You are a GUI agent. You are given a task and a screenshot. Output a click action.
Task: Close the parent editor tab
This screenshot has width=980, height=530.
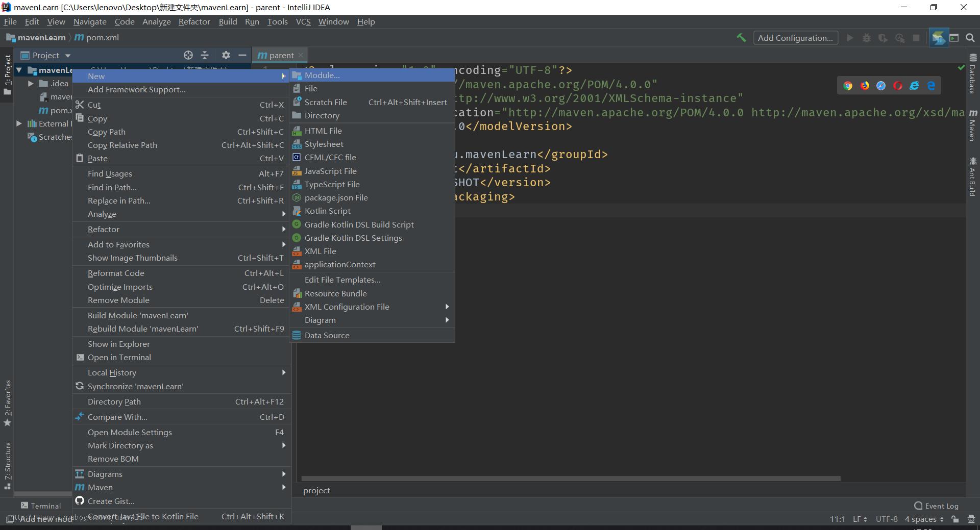(x=301, y=55)
